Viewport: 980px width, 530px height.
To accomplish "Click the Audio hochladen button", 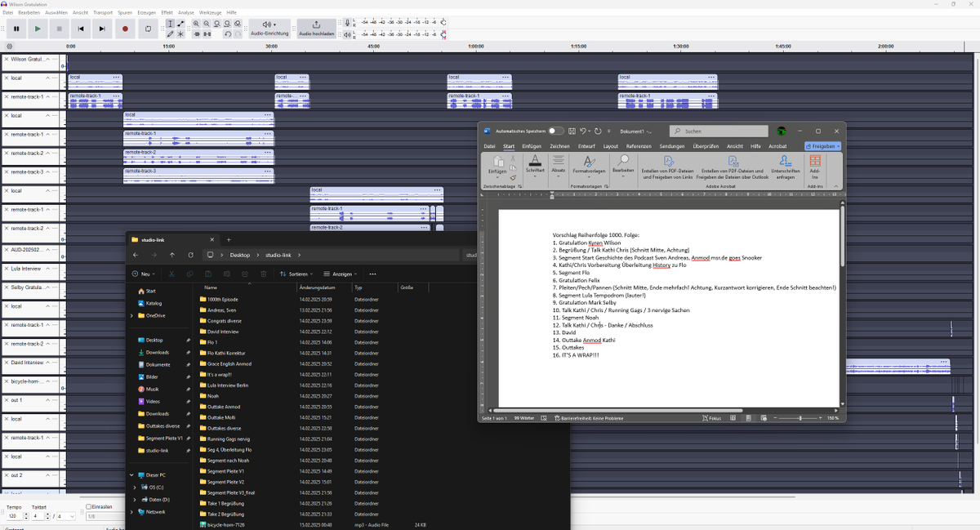I will click(x=316, y=29).
